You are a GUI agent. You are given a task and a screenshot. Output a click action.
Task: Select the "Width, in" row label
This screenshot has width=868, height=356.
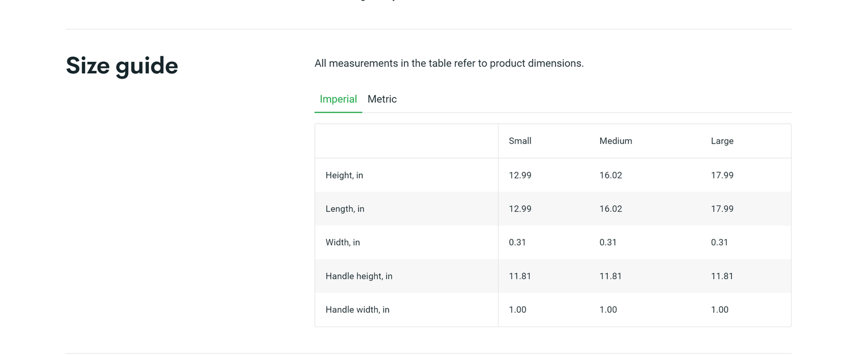(342, 243)
